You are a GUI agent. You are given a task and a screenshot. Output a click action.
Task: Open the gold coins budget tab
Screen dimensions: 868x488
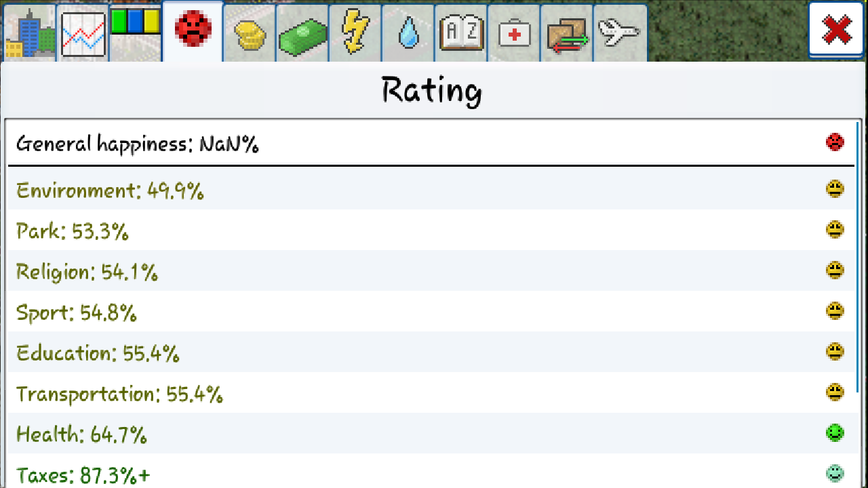tap(250, 34)
